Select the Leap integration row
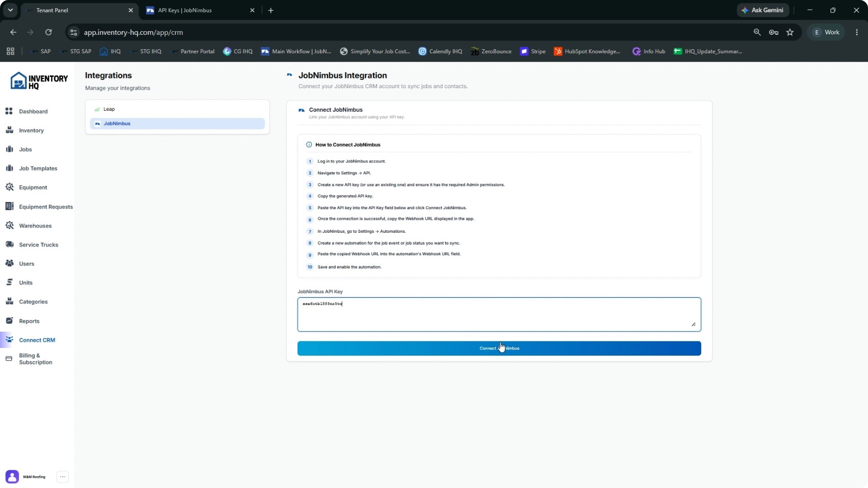Image resolution: width=868 pixels, height=488 pixels. click(x=177, y=109)
